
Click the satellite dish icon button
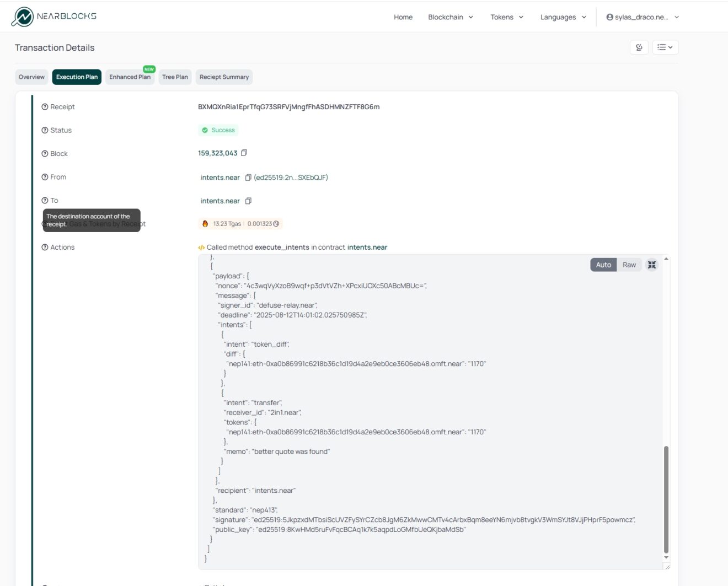coord(639,47)
